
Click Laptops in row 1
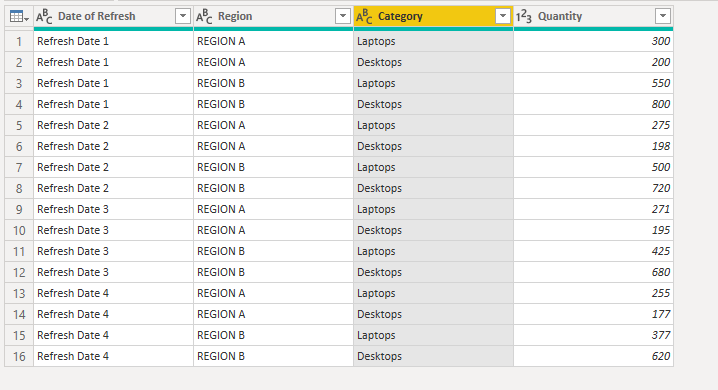pos(376,42)
